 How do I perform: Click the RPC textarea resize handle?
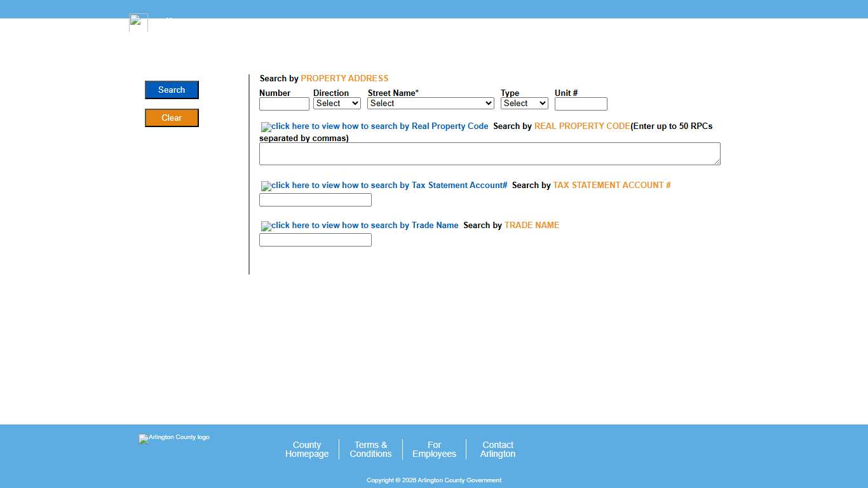[717, 162]
